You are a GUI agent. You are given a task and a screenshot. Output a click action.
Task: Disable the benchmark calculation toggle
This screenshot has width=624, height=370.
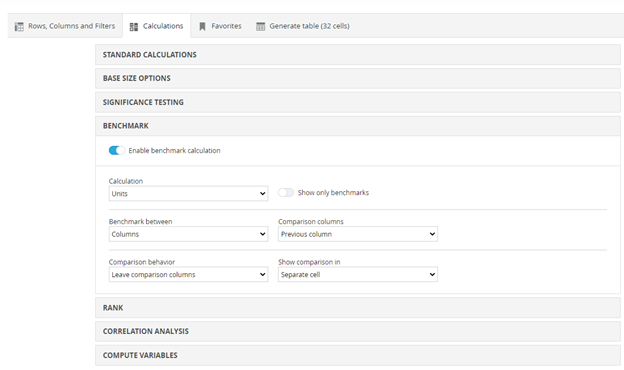tap(117, 150)
